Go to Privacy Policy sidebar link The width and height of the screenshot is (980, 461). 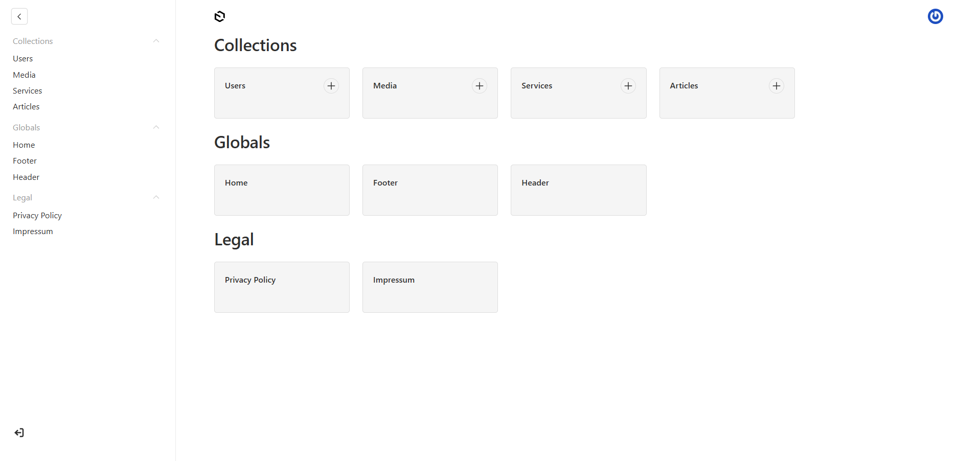37,215
